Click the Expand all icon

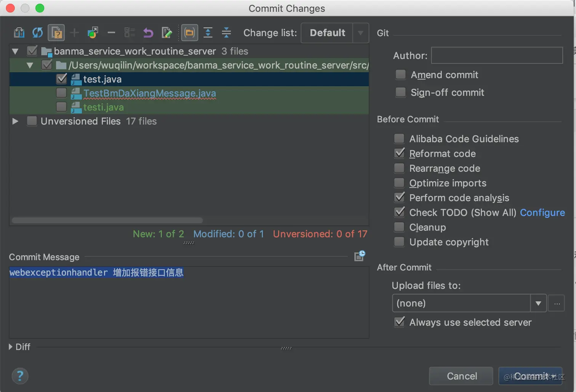(x=208, y=33)
